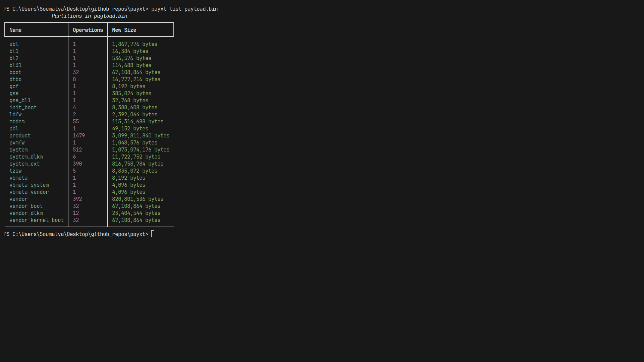The height and width of the screenshot is (362, 644).
Task: Select the 'dtbo' partition name
Action: 15,79
